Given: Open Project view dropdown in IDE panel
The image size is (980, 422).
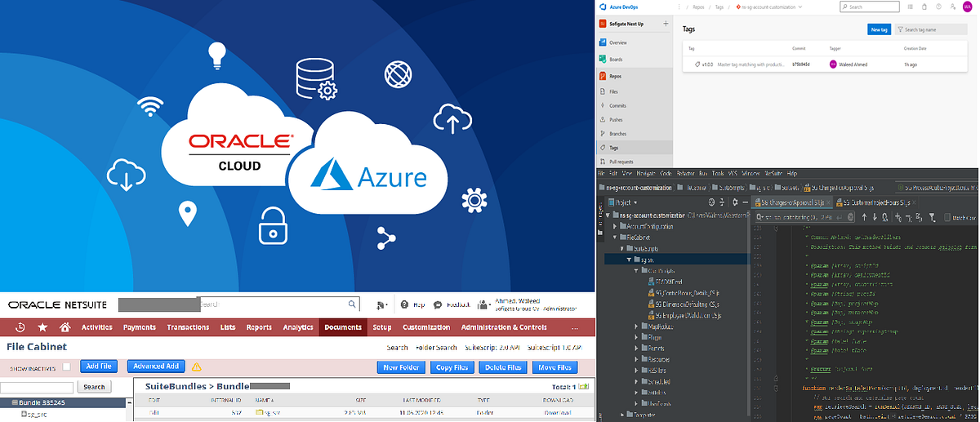Looking at the screenshot, I should coord(624,203).
